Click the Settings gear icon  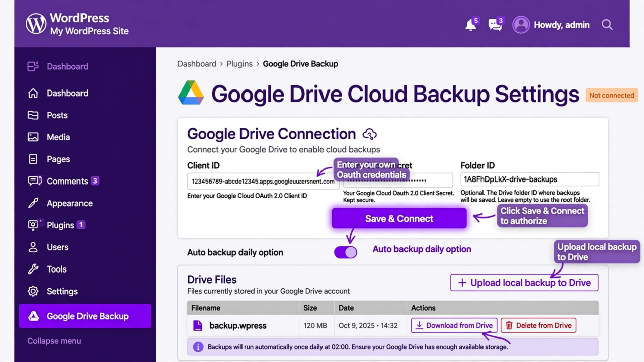coord(33,291)
